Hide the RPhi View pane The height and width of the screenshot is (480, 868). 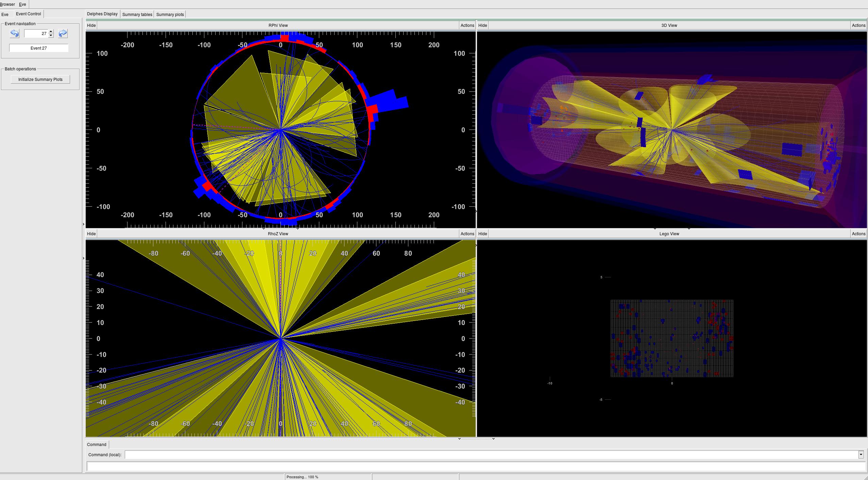[x=91, y=25]
